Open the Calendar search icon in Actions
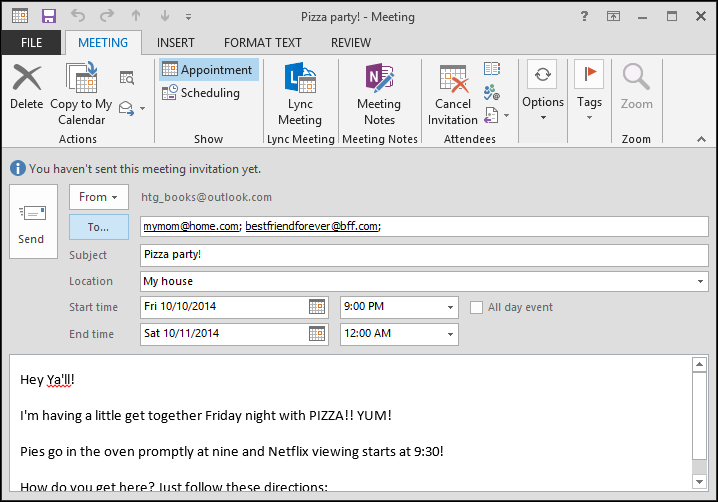Viewport: 718px width, 502px height. coord(126,78)
